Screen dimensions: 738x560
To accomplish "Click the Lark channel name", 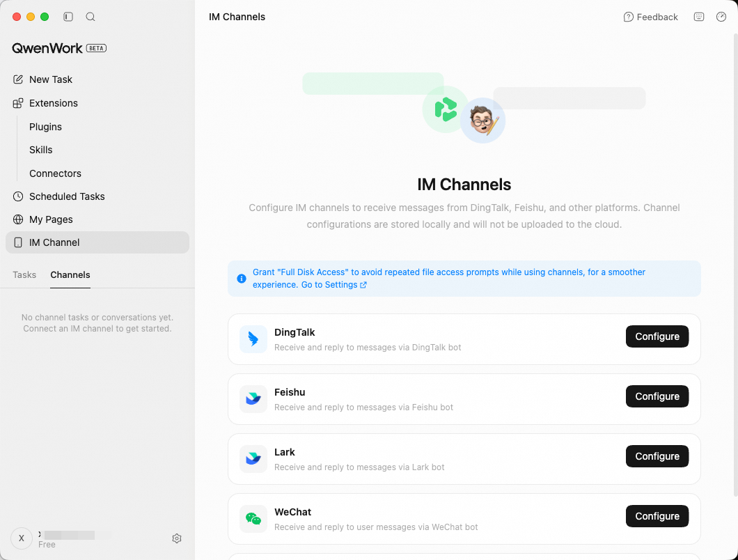I will (285, 452).
